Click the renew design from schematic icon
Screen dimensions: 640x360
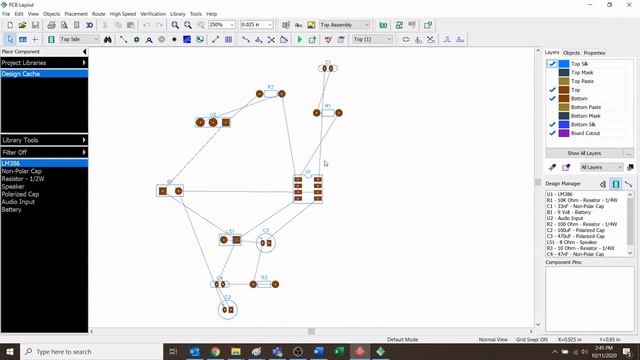point(399,25)
